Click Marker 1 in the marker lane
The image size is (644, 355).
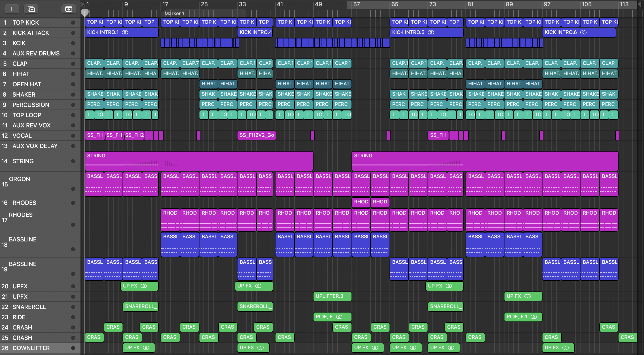click(x=174, y=13)
